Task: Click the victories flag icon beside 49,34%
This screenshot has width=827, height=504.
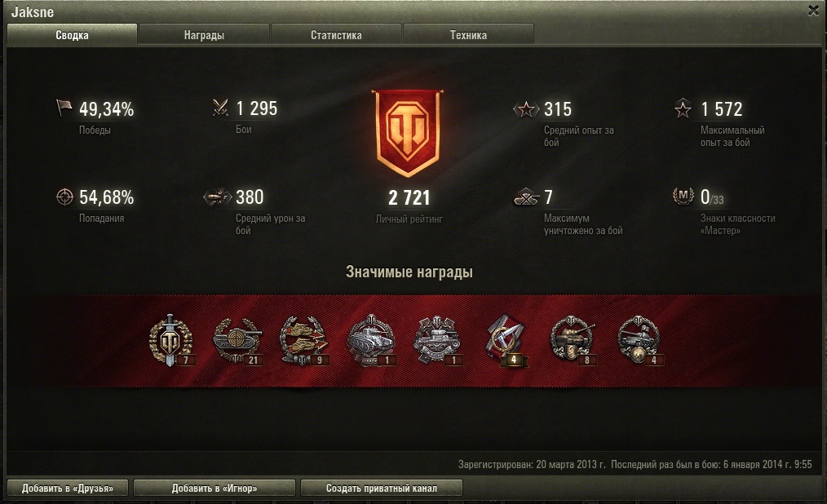Action: (x=64, y=108)
